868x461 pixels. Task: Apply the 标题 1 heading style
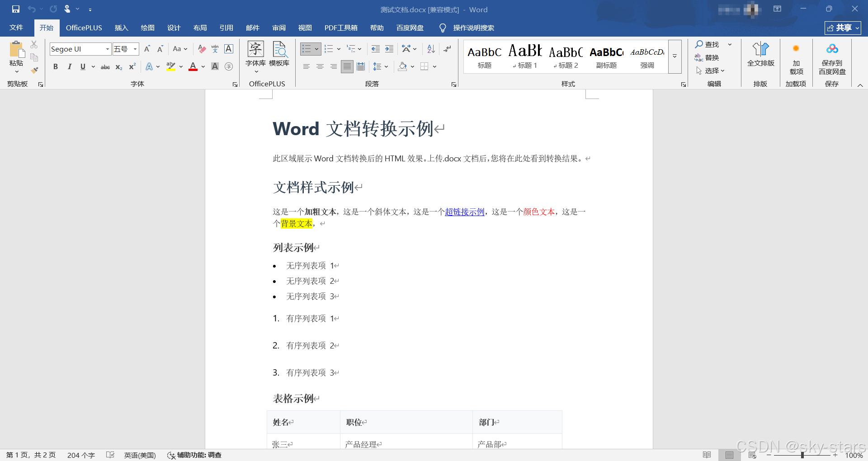click(x=525, y=56)
